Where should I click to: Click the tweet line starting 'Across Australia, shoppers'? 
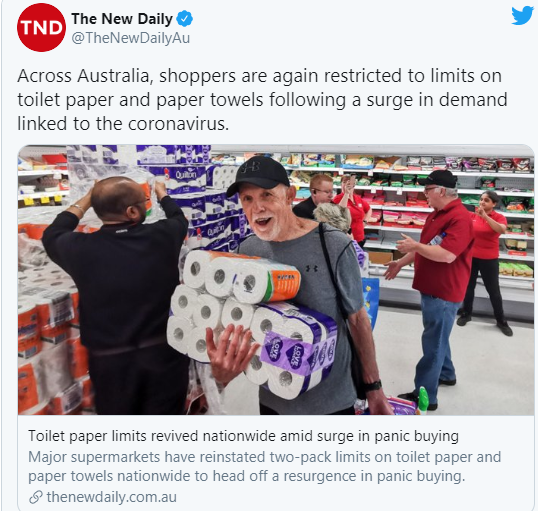pyautogui.click(x=259, y=76)
